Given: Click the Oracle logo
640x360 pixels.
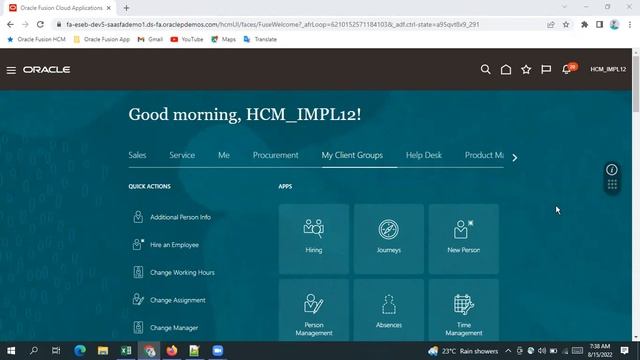Looking at the screenshot, I should [x=47, y=70].
